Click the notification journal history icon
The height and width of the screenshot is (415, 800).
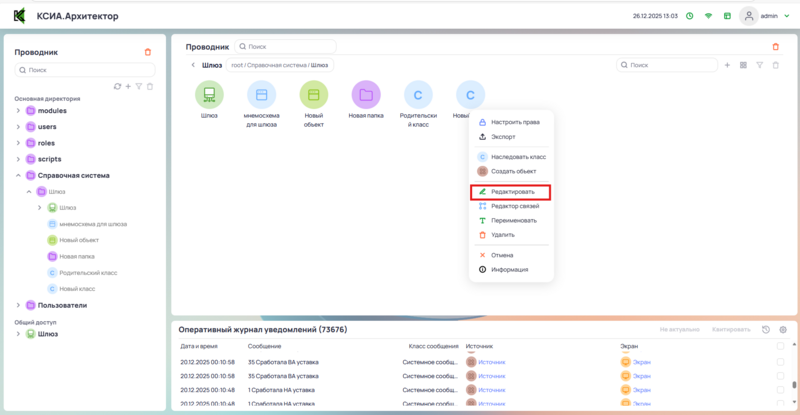click(765, 329)
